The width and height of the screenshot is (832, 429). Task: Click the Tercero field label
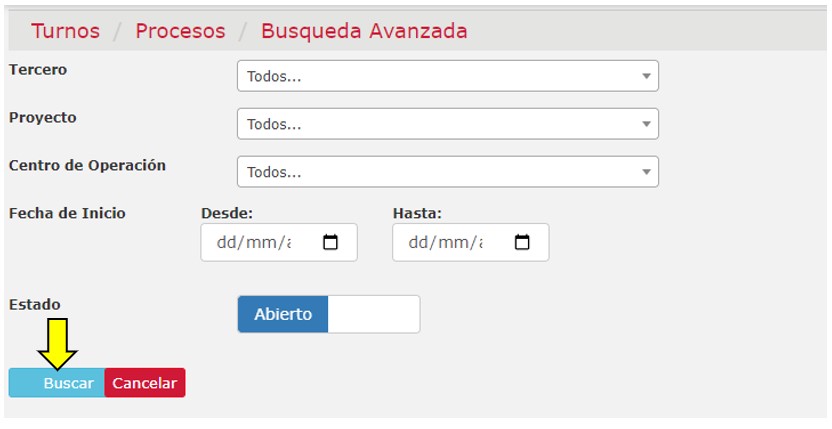pyautogui.click(x=38, y=70)
